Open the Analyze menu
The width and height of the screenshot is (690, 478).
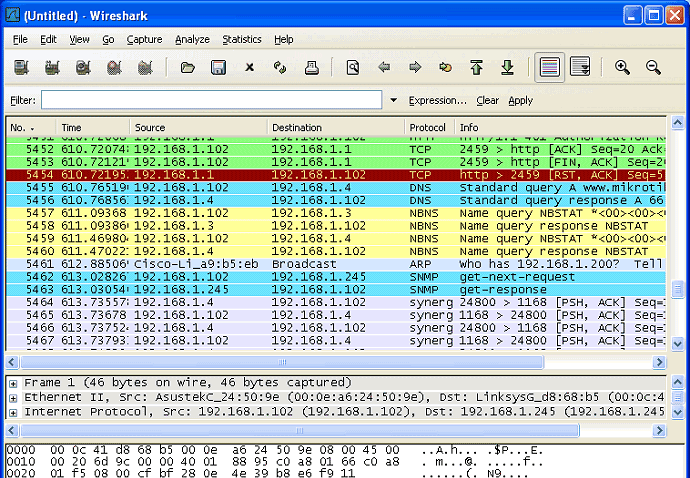pos(192,40)
